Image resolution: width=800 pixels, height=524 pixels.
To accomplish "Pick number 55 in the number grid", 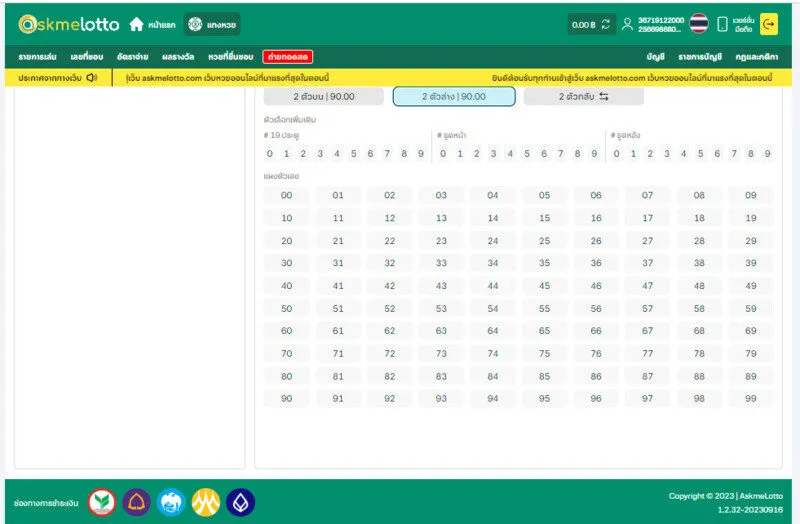I will point(544,309).
